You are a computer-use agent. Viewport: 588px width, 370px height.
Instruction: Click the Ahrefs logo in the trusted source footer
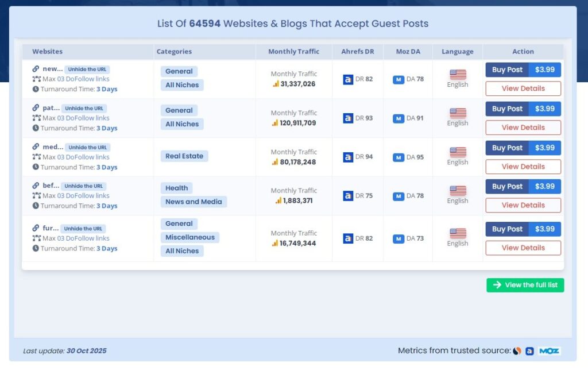pos(529,350)
